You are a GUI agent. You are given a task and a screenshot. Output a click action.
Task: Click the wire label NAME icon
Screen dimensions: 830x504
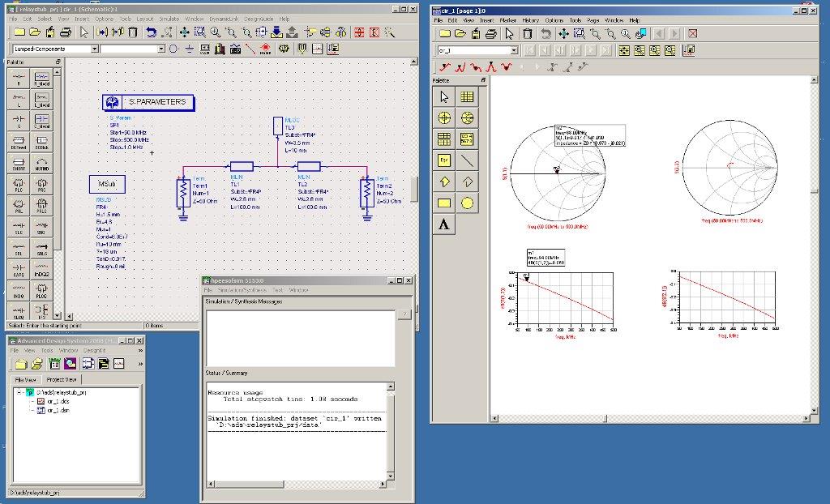tap(265, 49)
